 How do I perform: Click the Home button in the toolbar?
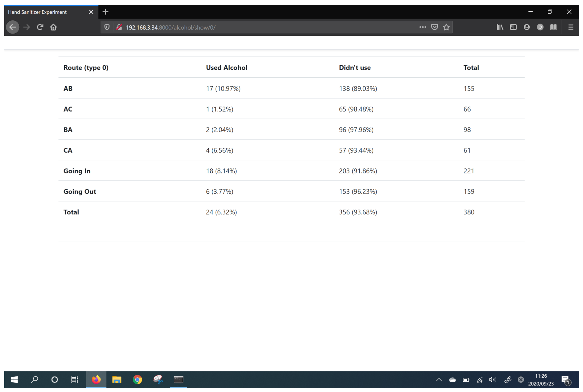click(x=53, y=27)
